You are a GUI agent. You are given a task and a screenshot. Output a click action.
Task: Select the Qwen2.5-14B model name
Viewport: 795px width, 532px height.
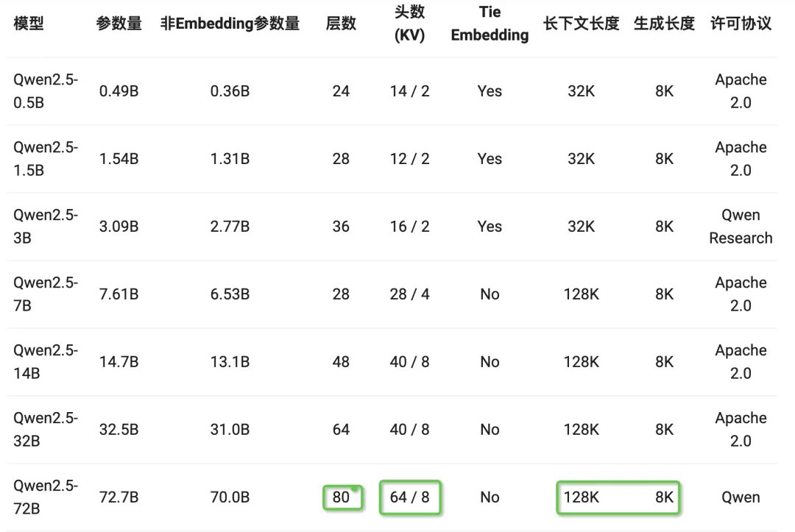pos(46,362)
